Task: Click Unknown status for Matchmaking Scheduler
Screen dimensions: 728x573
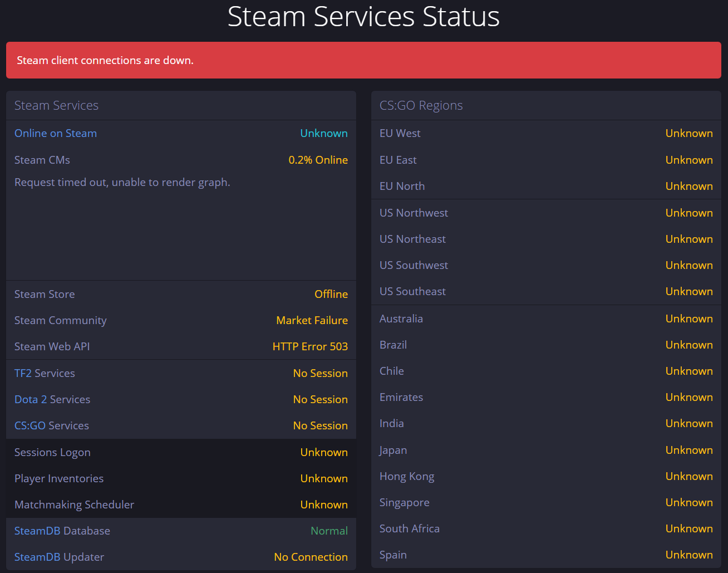Action: (x=324, y=505)
